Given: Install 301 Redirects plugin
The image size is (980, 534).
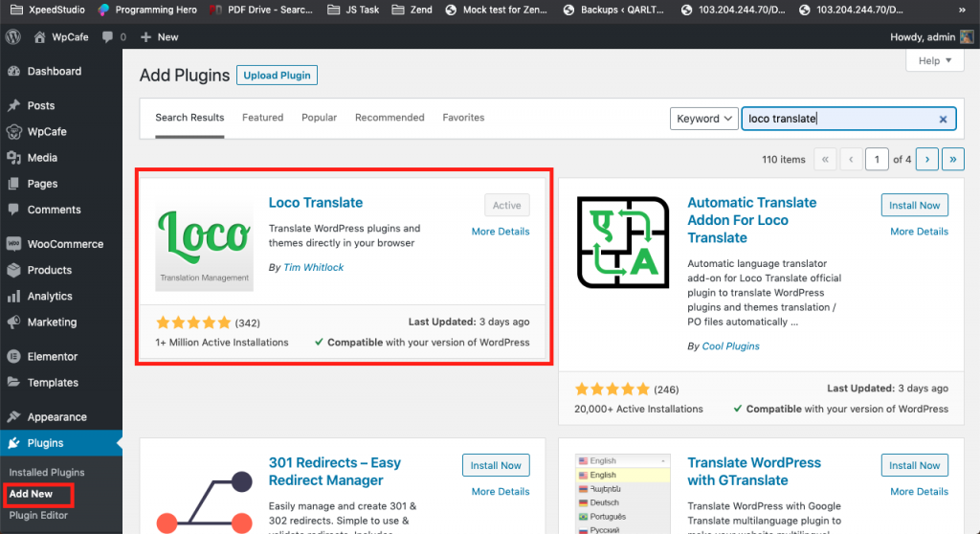Looking at the screenshot, I should (x=496, y=465).
